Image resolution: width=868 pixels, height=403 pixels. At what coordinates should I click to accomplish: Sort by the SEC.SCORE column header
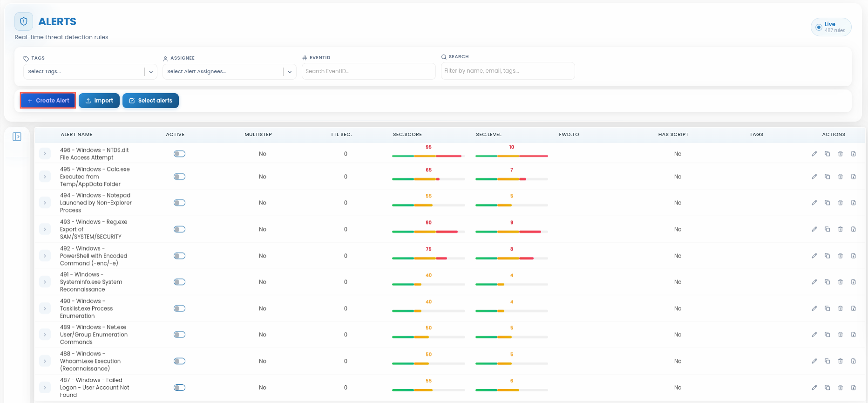pyautogui.click(x=407, y=134)
